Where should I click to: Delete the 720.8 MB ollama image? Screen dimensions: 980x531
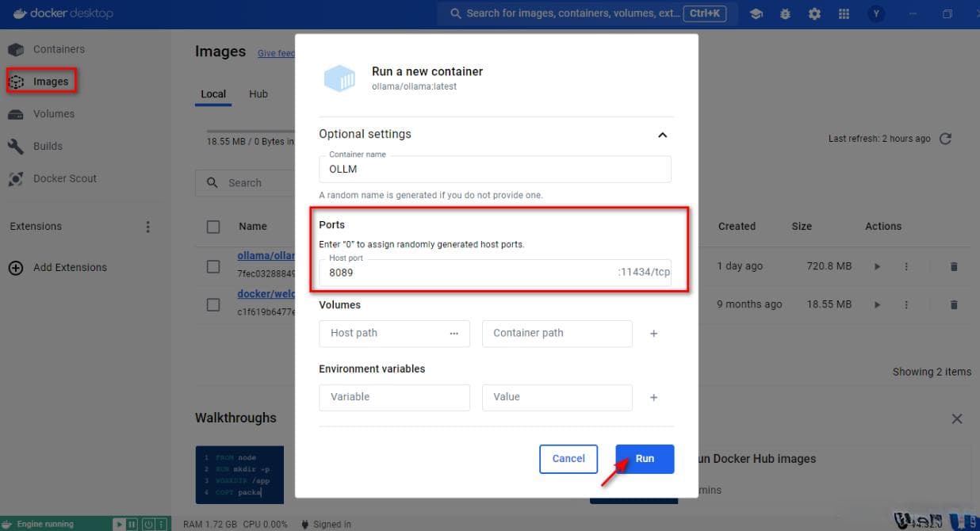954,267
